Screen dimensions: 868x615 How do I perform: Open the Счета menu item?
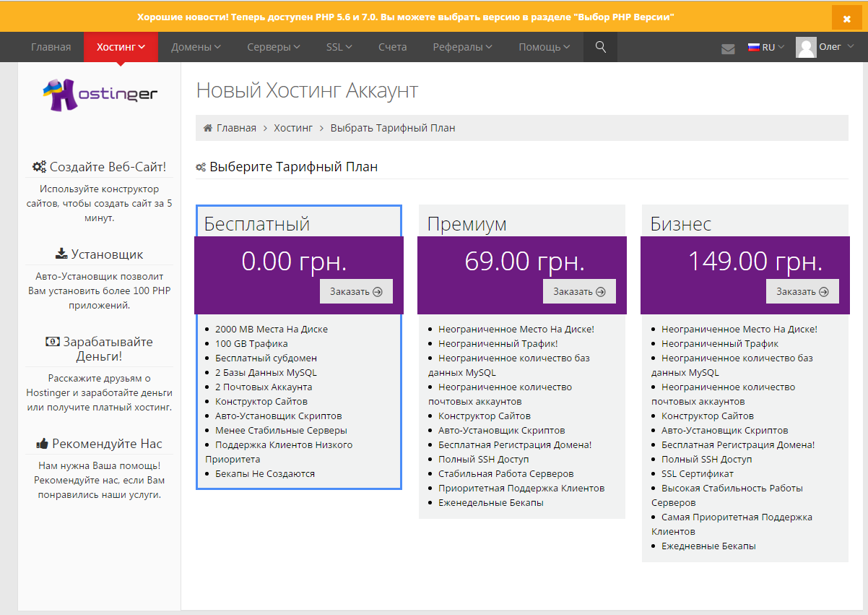tap(393, 47)
